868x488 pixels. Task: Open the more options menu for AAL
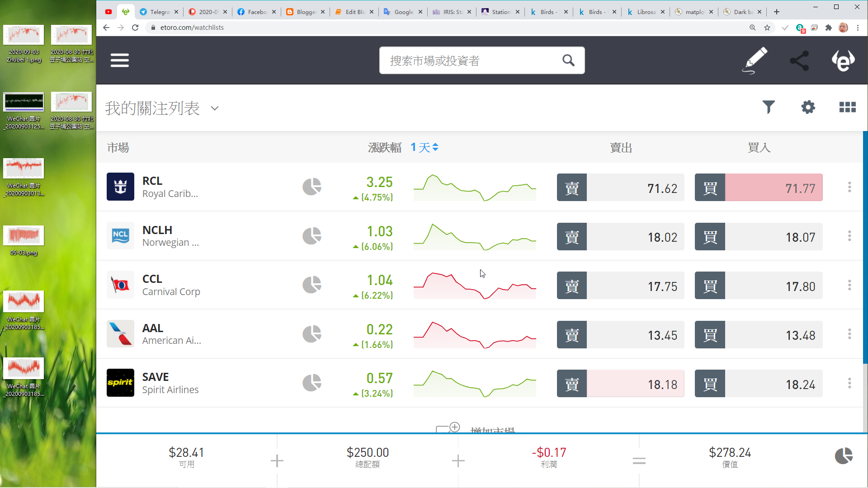(849, 333)
